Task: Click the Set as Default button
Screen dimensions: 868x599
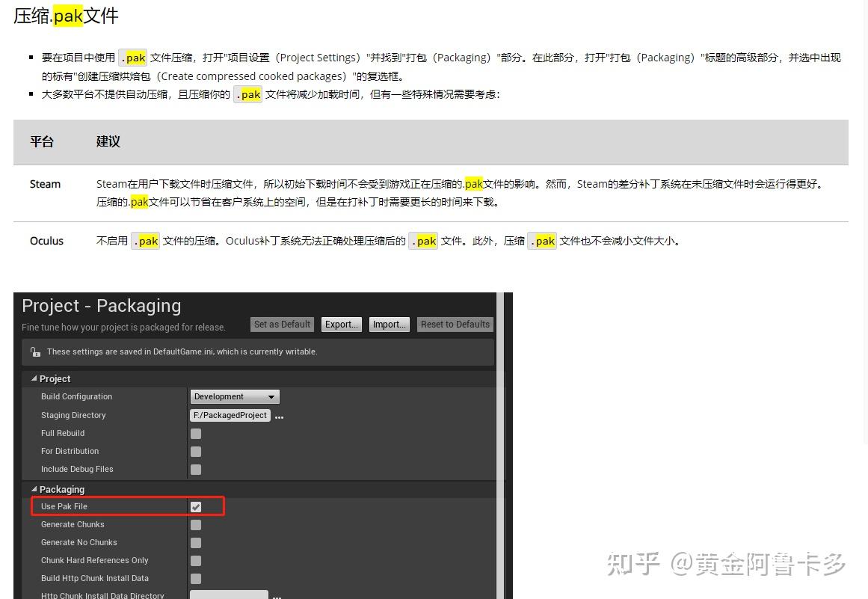Action: pyautogui.click(x=282, y=324)
